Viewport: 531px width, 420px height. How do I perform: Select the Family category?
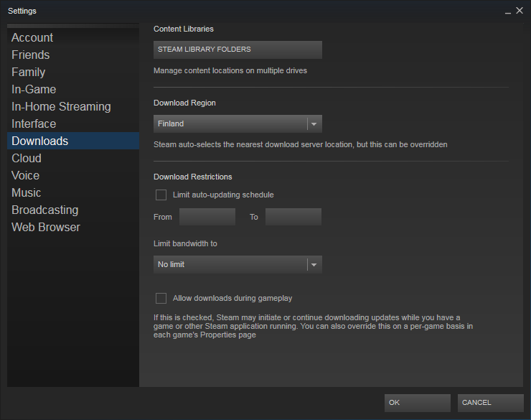[72, 72]
